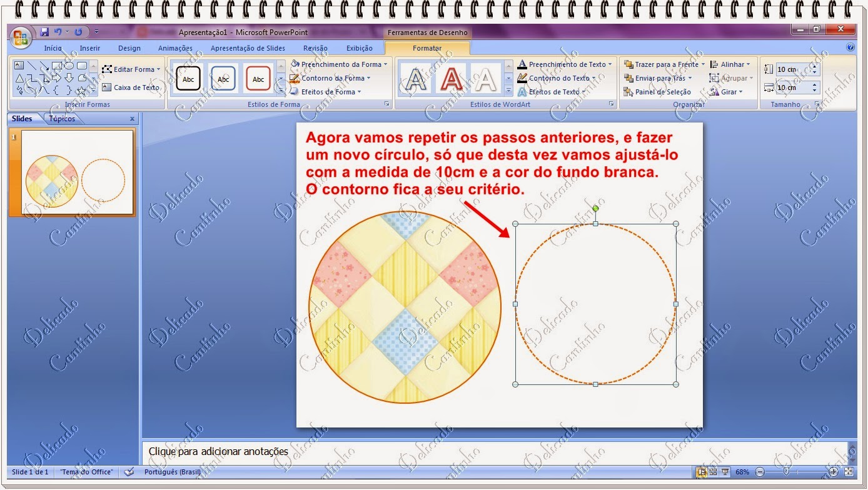Image resolution: width=868 pixels, height=490 pixels.
Task: Switch to the Tópicos pane tab
Action: point(61,119)
